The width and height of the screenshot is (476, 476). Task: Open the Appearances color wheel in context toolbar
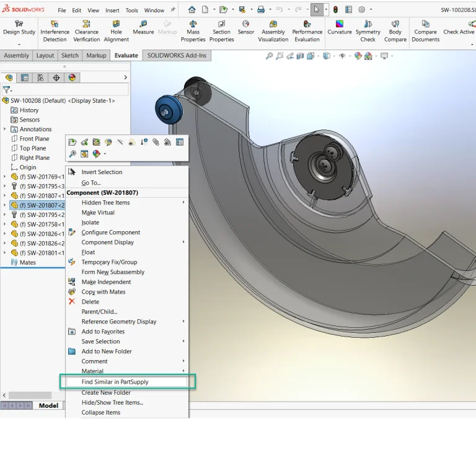(x=96, y=154)
